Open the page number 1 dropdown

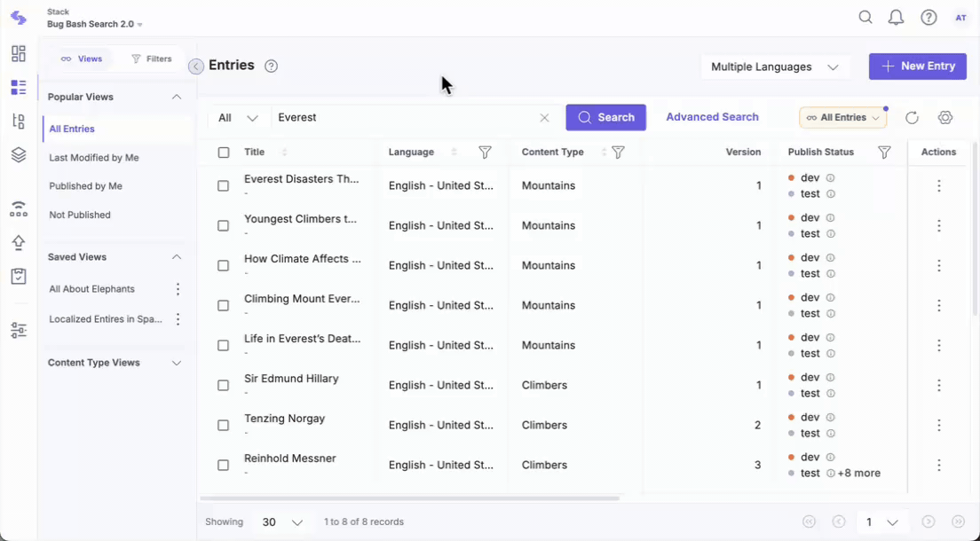pyautogui.click(x=881, y=522)
